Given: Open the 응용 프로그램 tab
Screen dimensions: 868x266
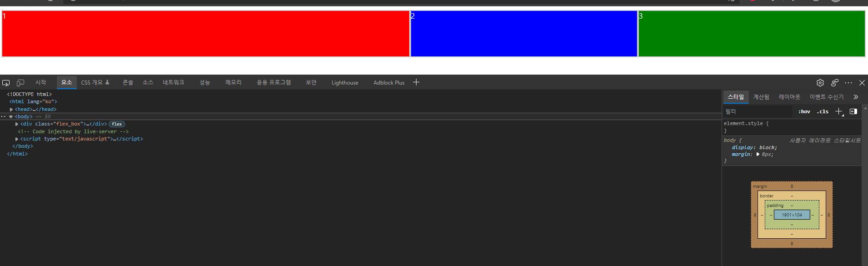Looking at the screenshot, I should 274,82.
